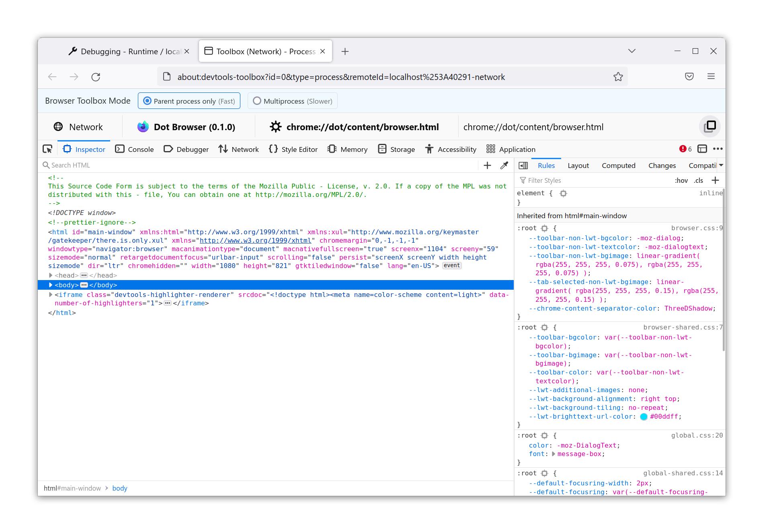775x532 pixels.
Task: Reload the current page
Action: [x=96, y=77]
